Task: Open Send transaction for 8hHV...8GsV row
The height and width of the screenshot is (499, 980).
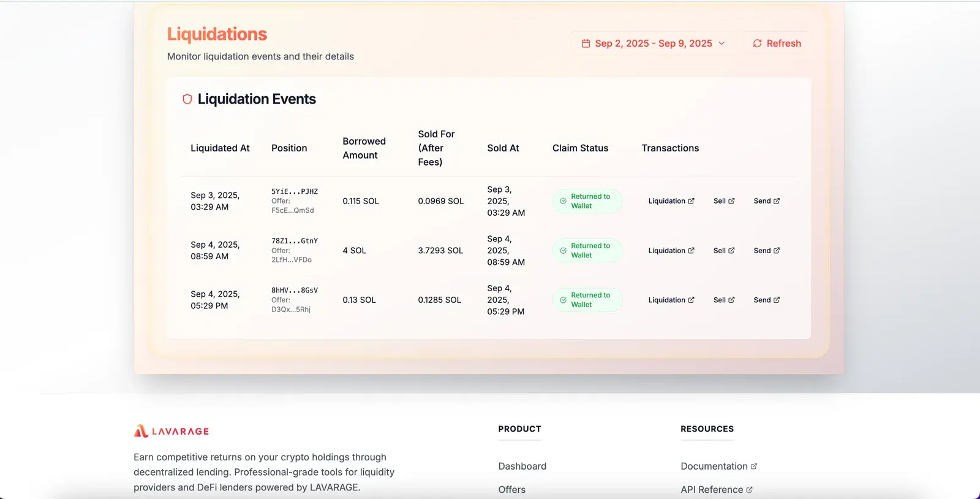Action: [x=767, y=300]
